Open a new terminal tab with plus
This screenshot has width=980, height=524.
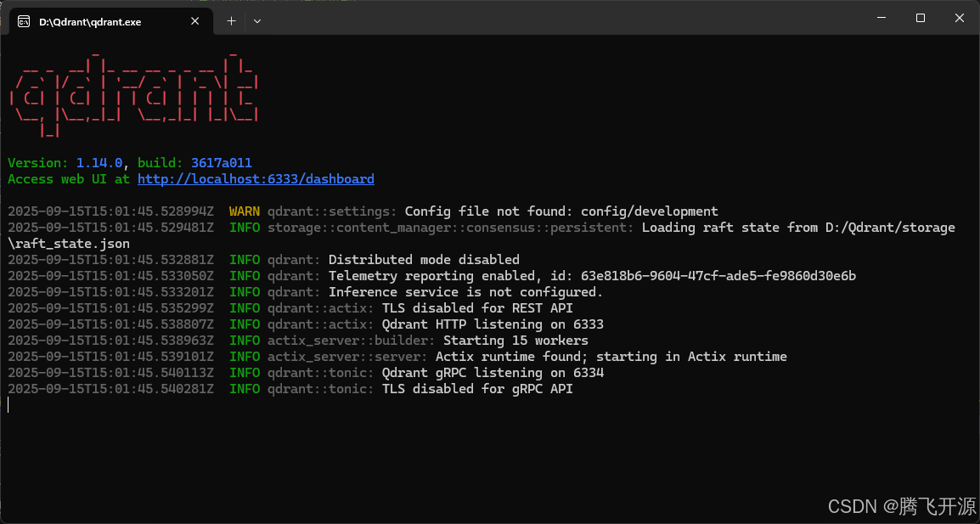click(x=231, y=21)
